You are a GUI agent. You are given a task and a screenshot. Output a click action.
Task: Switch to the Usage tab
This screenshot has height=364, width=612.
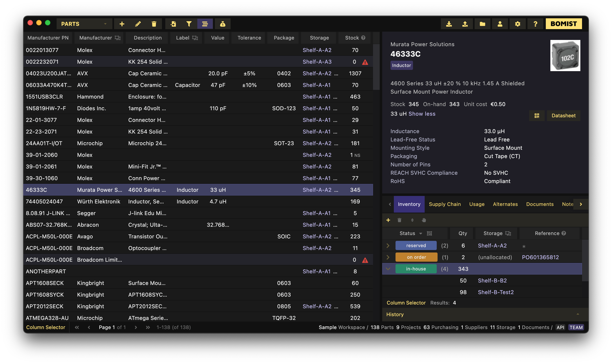(477, 204)
